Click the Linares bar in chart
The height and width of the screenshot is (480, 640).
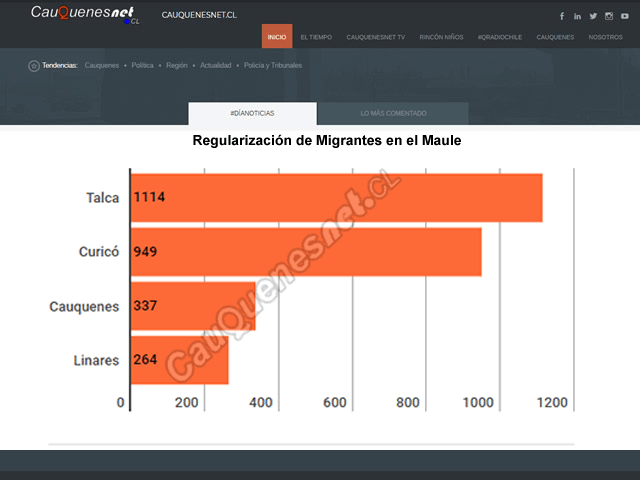coord(180,360)
